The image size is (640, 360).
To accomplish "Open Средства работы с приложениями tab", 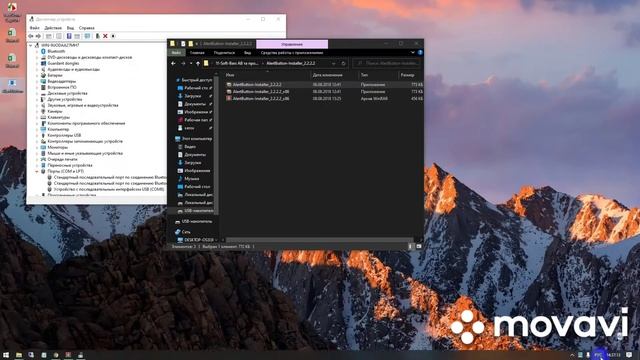I will pyautogui.click(x=292, y=53).
